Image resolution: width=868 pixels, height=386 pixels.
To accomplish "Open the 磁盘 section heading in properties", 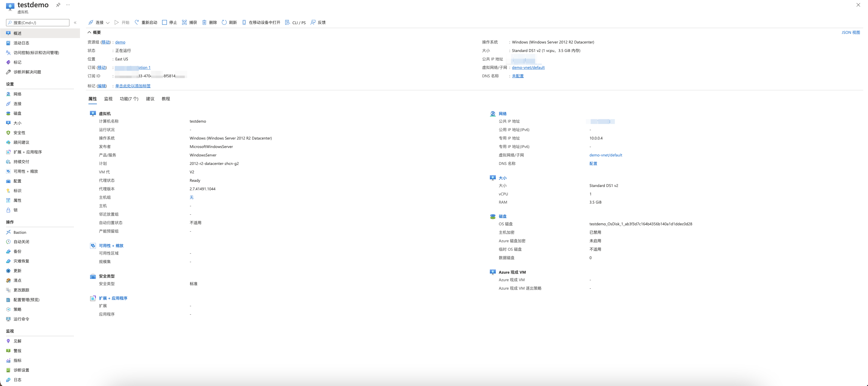I will point(503,217).
